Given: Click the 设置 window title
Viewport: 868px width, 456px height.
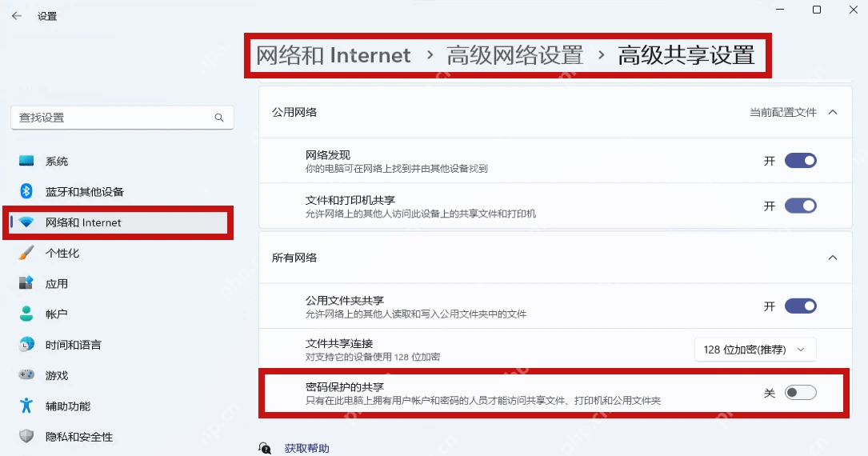Looking at the screenshot, I should [47, 17].
